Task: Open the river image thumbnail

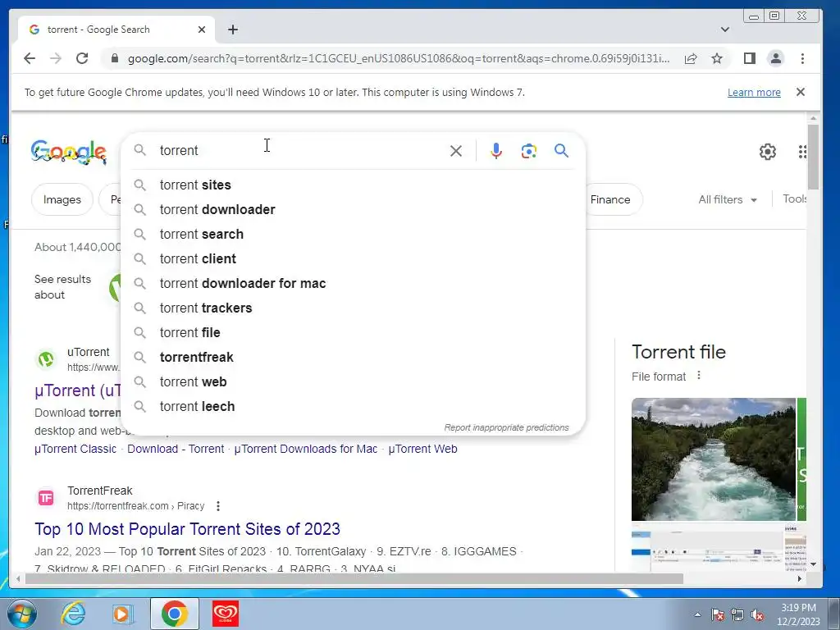Action: tap(714, 459)
